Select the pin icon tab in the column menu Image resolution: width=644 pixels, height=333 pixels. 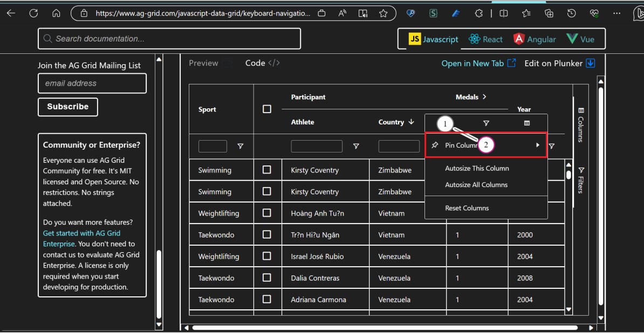click(x=444, y=123)
